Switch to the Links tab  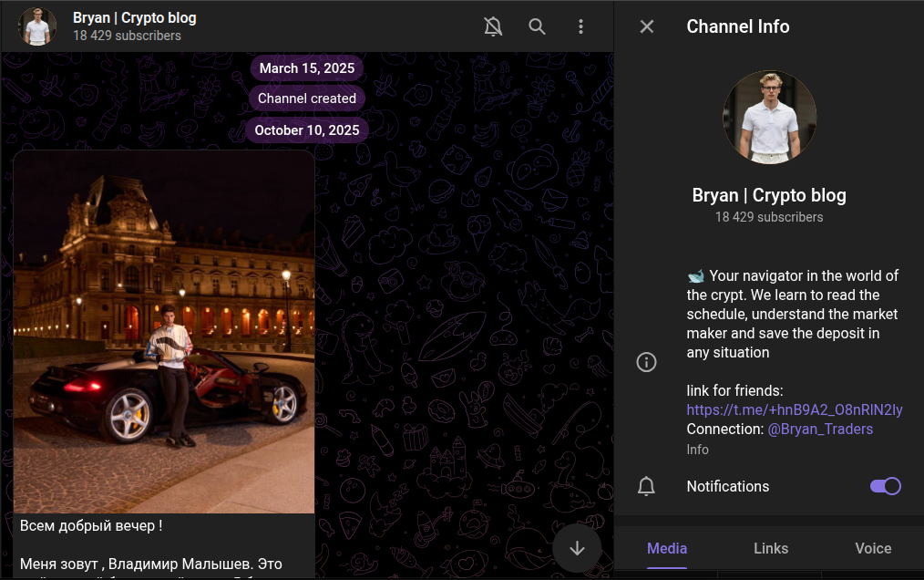point(771,548)
